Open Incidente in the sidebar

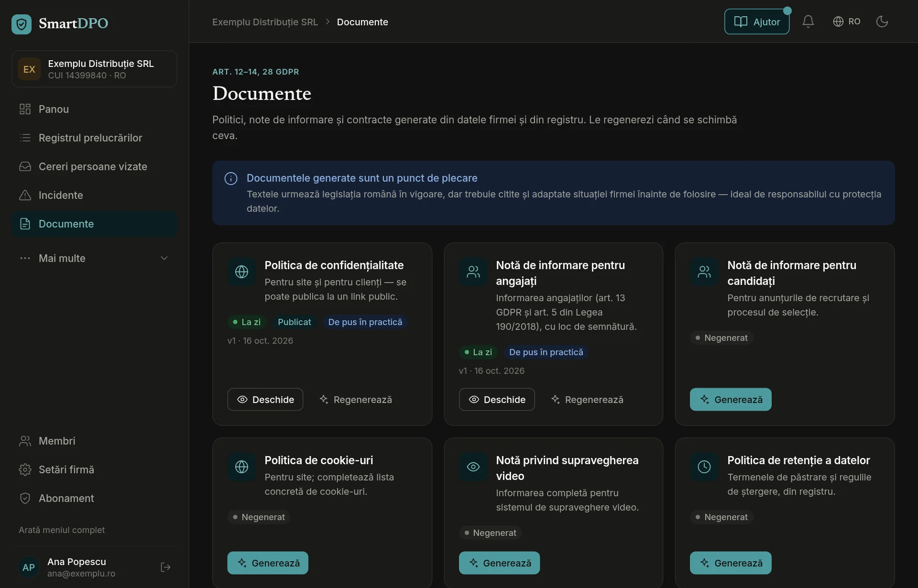click(94, 195)
